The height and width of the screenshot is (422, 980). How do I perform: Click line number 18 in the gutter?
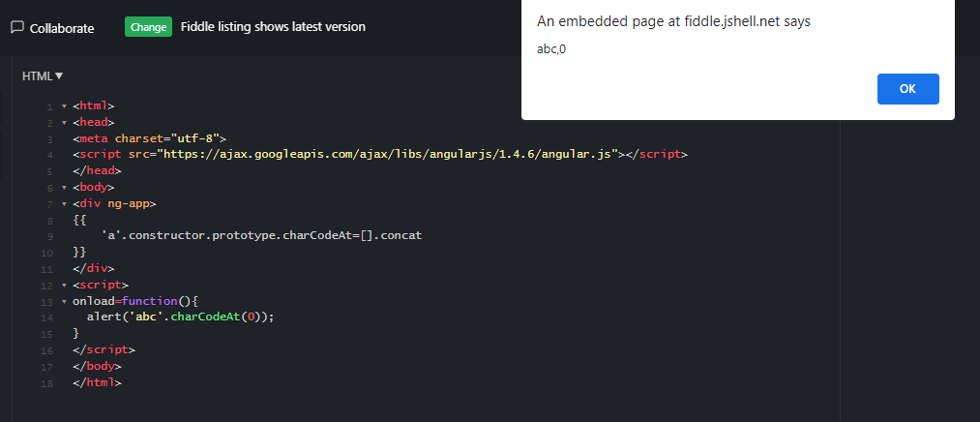(x=46, y=382)
